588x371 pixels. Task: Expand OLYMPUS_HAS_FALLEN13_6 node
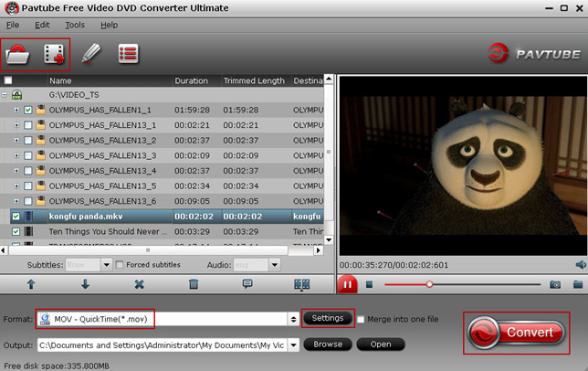coord(16,201)
